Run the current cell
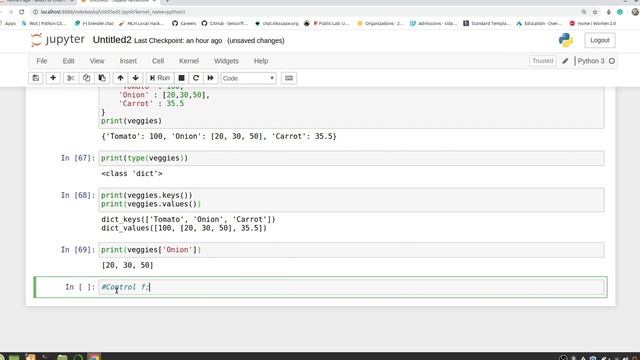The width and height of the screenshot is (640, 360). [160, 78]
